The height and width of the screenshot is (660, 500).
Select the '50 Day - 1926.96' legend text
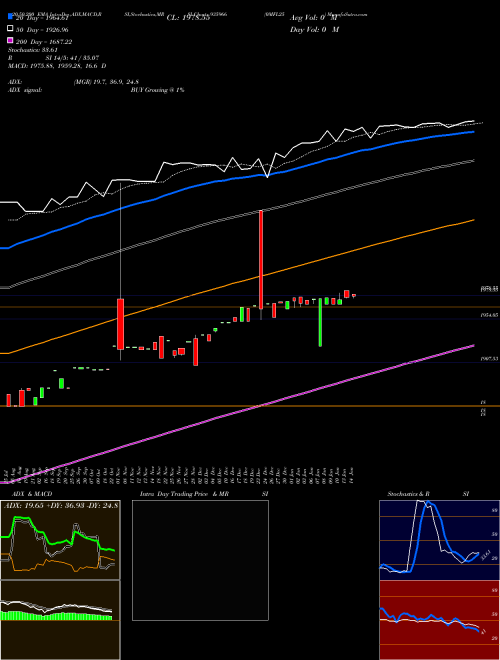point(41,30)
